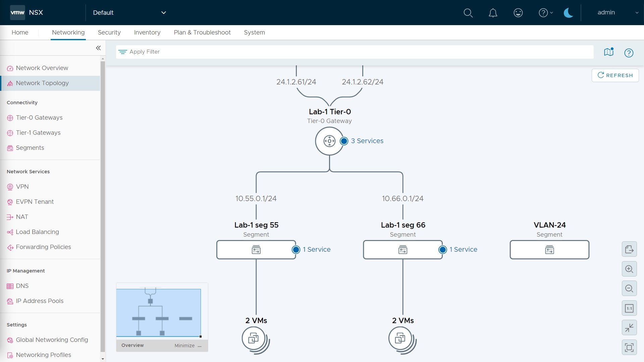Open the 3 Services link
The height and width of the screenshot is (362, 644).
(x=367, y=141)
